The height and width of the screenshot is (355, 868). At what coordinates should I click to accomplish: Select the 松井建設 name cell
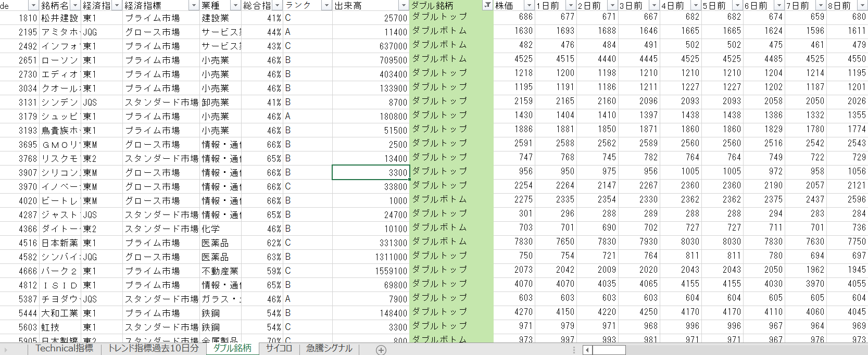tap(60, 18)
